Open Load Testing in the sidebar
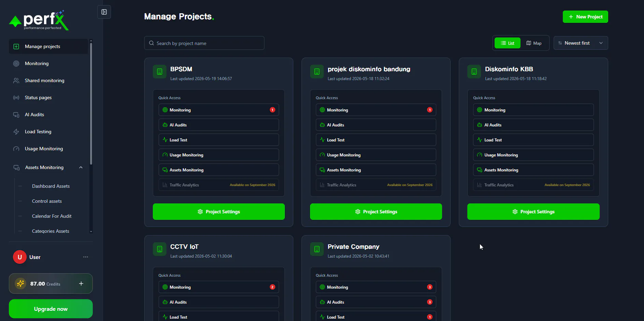This screenshot has width=644, height=321. pos(48,132)
